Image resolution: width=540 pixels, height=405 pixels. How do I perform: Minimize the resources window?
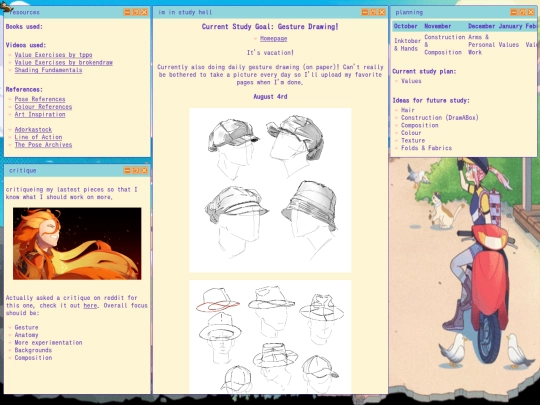tap(127, 12)
